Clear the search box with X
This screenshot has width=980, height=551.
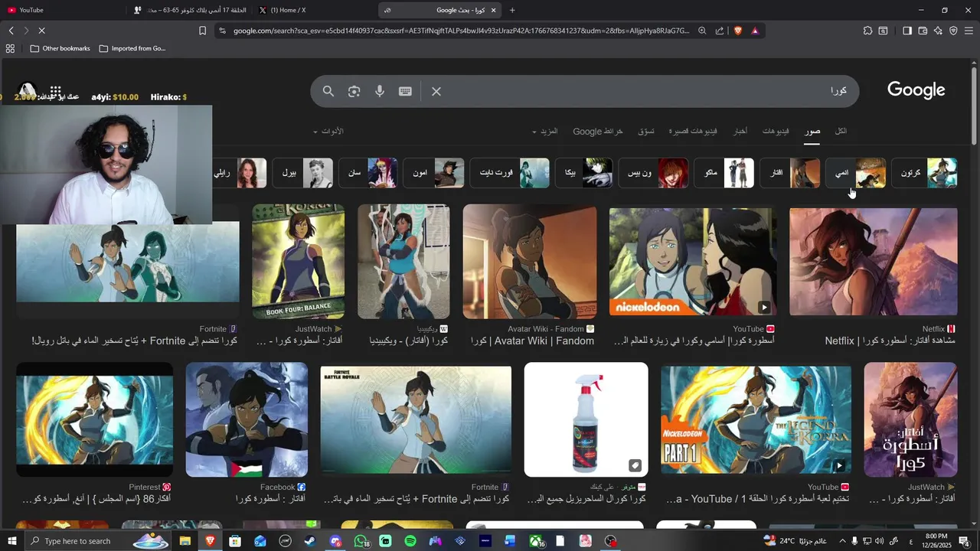(436, 91)
